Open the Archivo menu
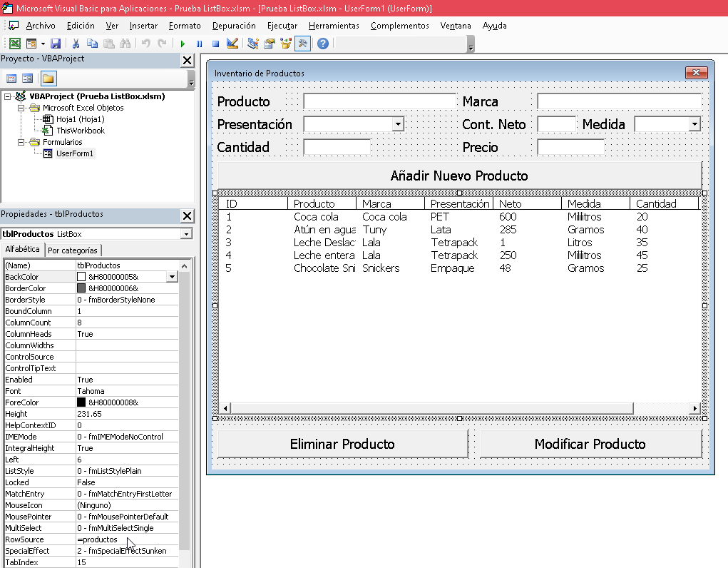This screenshot has width=728, height=568. point(41,26)
